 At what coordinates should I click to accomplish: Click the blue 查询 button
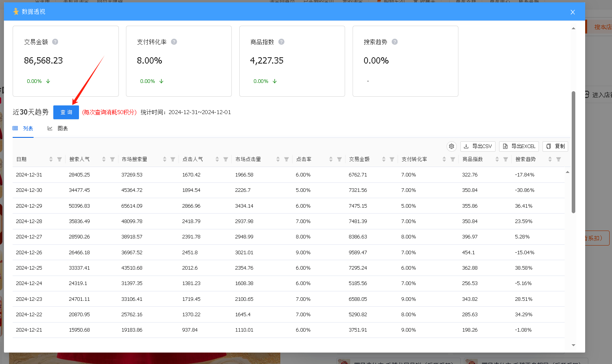tap(66, 113)
